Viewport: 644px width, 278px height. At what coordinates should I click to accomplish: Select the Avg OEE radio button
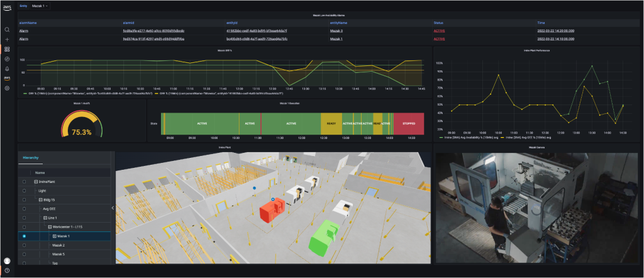click(x=25, y=209)
